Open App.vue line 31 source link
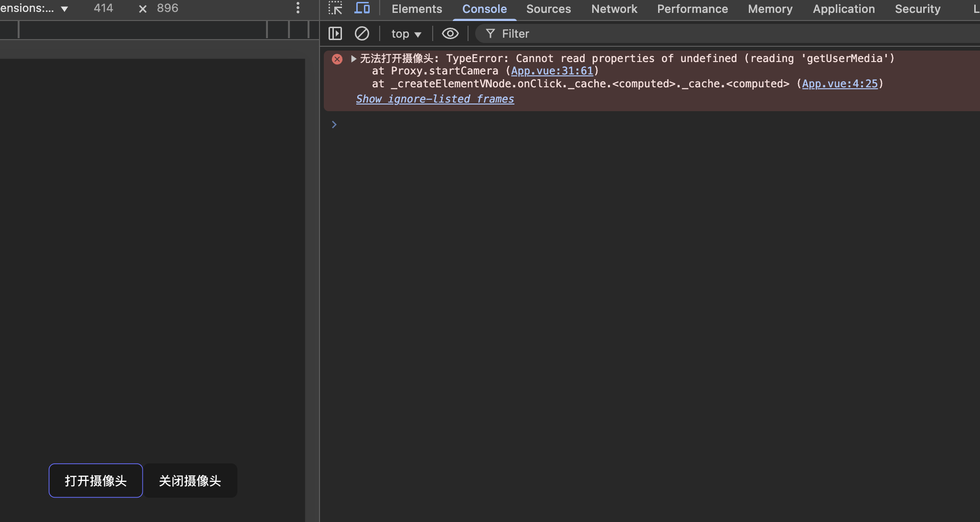The width and height of the screenshot is (980, 522). (x=551, y=71)
